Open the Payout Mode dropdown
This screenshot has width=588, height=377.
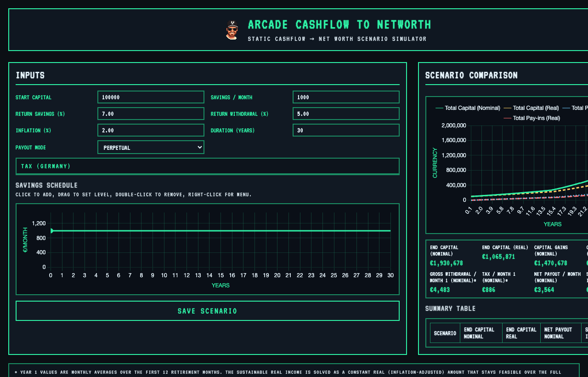click(151, 147)
